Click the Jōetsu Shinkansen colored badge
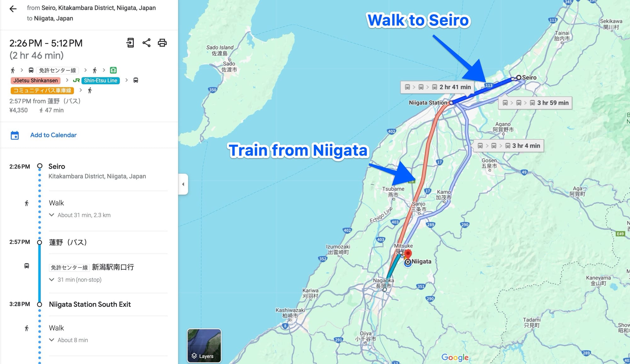Screen dimensions: 630x364 [36, 81]
